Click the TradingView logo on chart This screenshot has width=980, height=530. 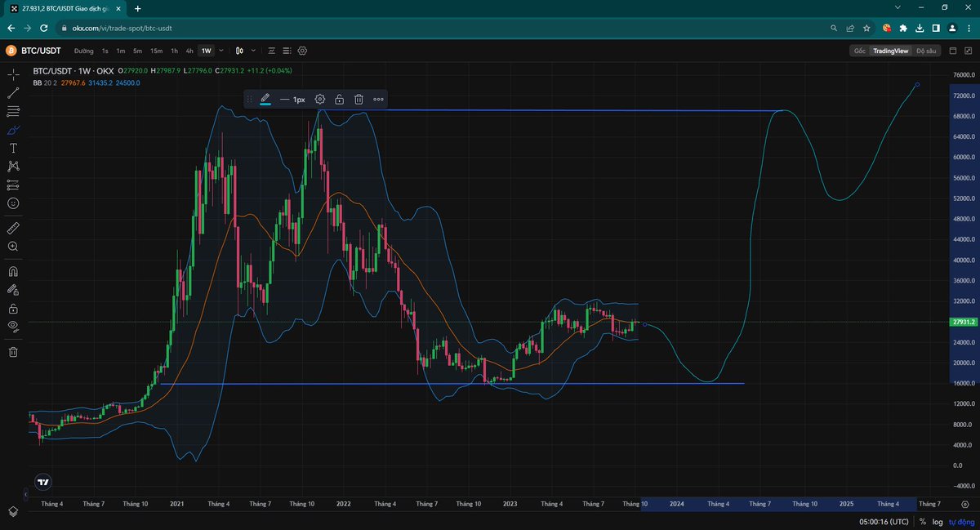pyautogui.click(x=43, y=482)
